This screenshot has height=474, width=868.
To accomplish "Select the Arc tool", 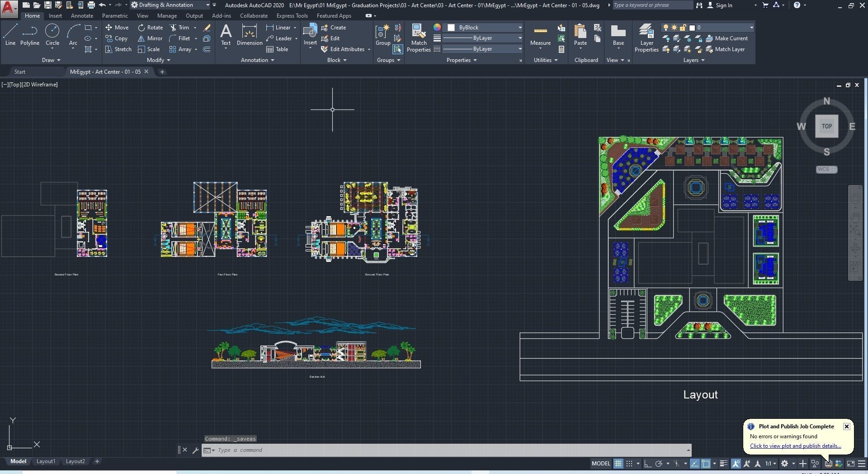I will tap(73, 35).
